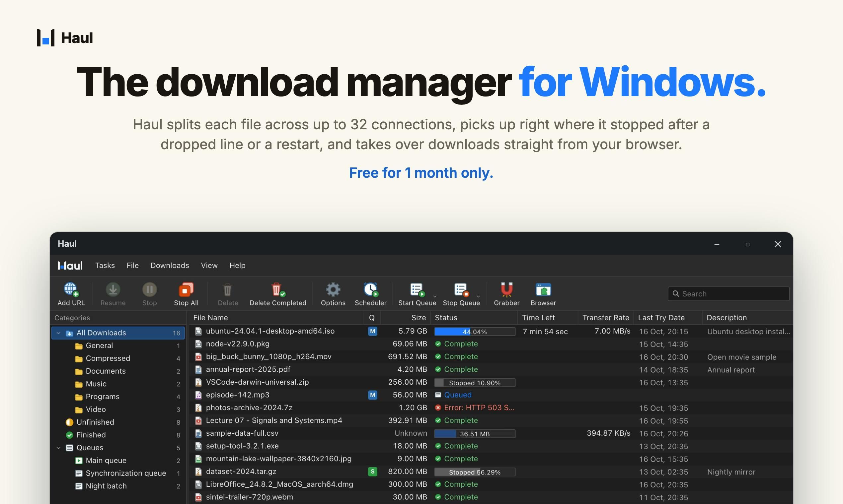This screenshot has width=843, height=504.
Task: Sort by the Last Try Date column header
Action: coord(668,318)
